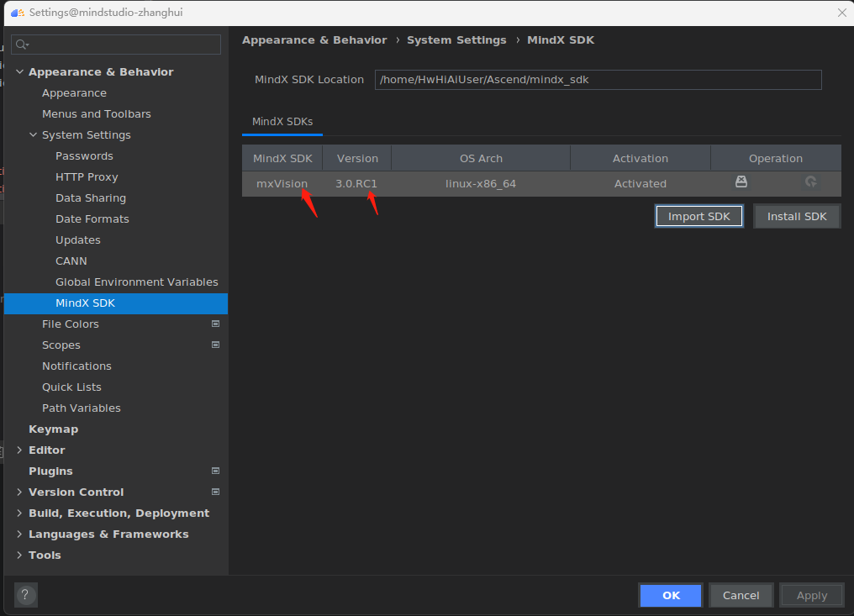The image size is (854, 616).
Task: Expand Languages & Frameworks
Action: coord(19,534)
